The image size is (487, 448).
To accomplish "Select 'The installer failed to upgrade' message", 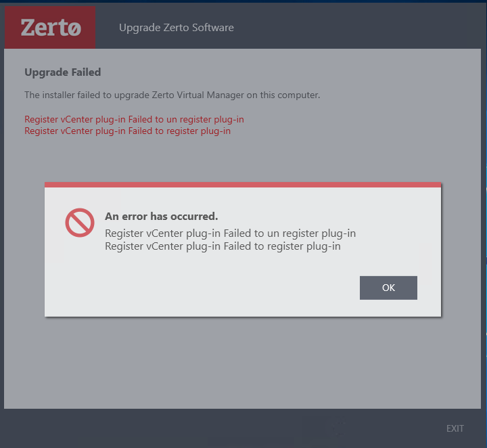I will coord(172,95).
